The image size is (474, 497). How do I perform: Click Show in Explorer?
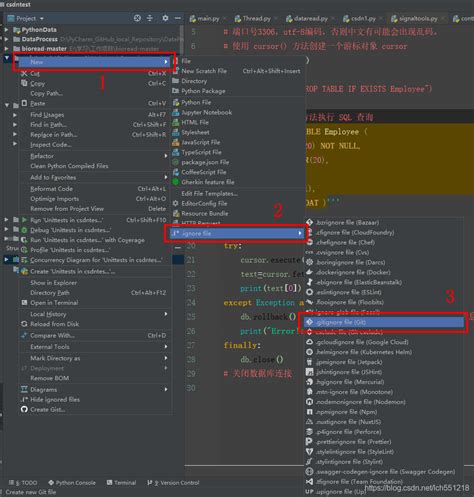[x=94, y=283]
